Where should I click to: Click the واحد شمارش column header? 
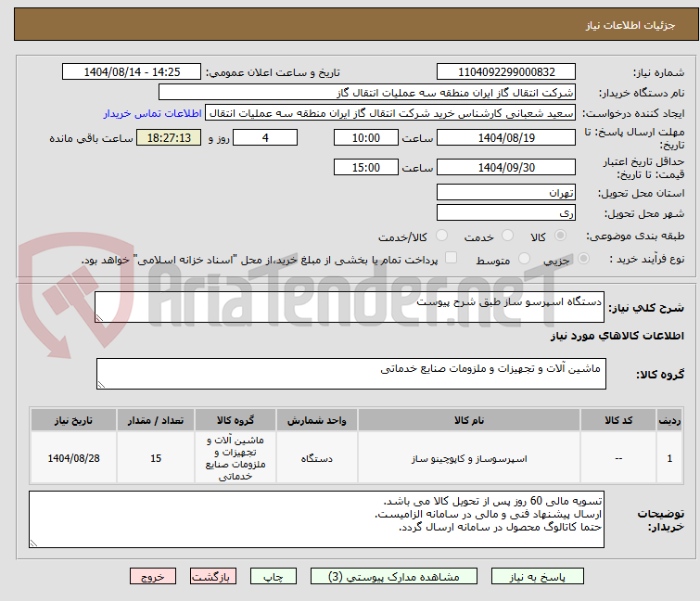[316, 420]
